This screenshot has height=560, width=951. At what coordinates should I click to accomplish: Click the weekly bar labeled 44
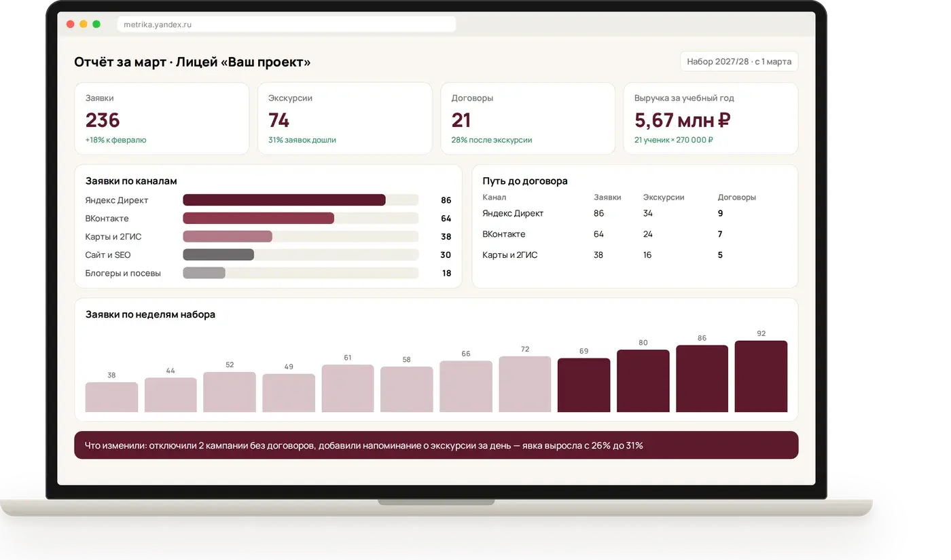[x=171, y=395]
